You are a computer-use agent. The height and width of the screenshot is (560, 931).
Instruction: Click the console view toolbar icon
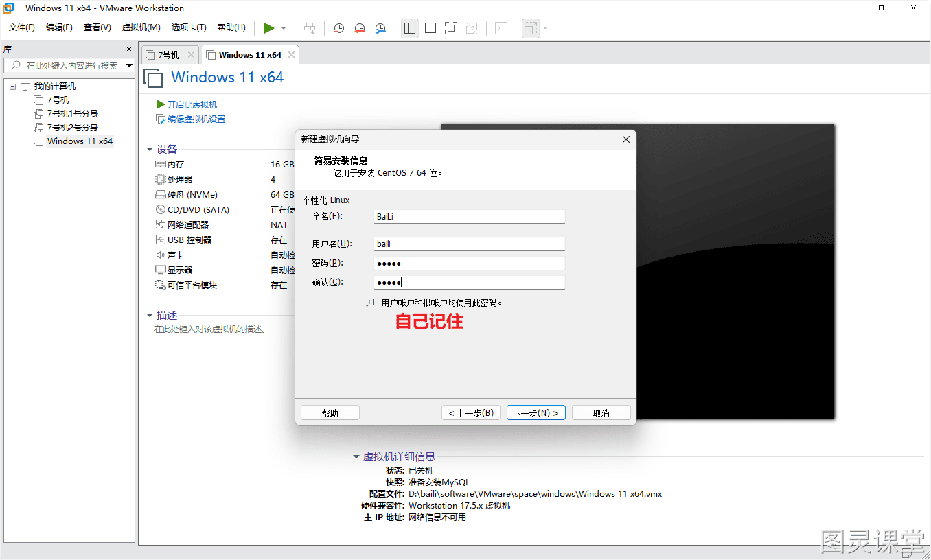(x=502, y=28)
